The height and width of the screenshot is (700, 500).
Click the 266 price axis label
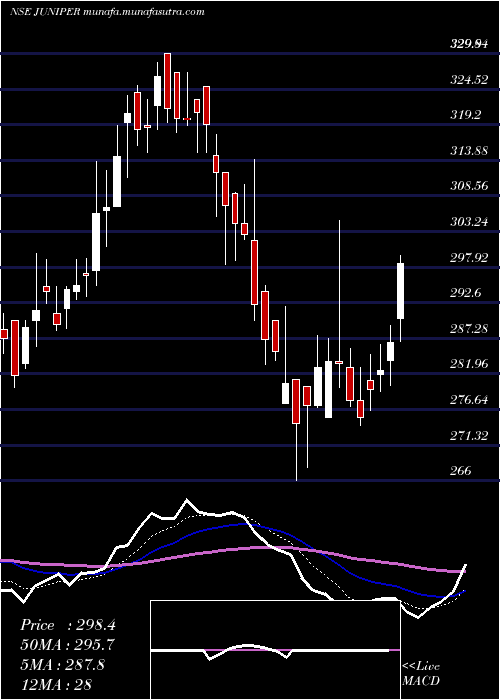460,471
